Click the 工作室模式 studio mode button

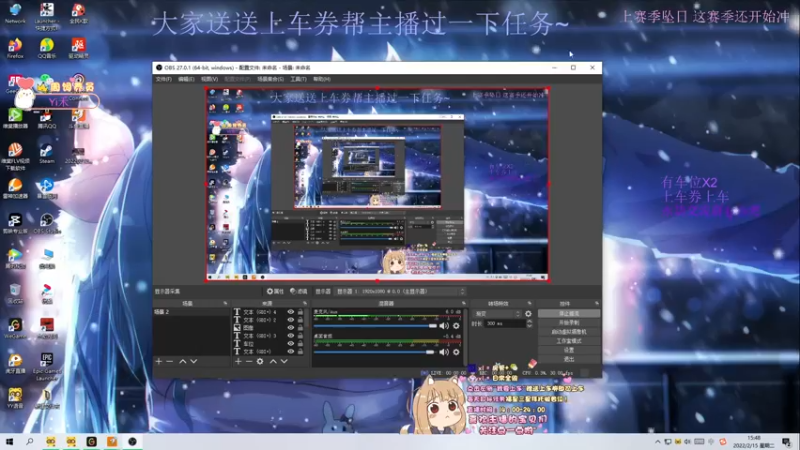(x=569, y=341)
